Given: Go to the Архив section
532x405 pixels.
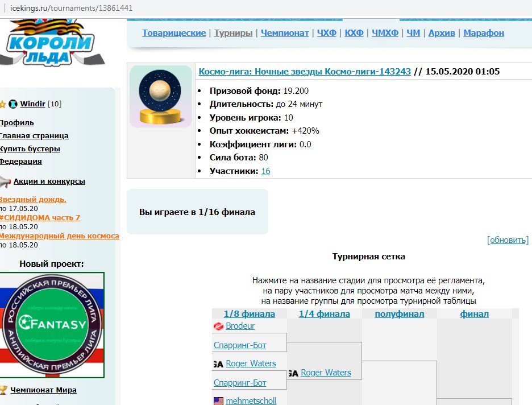Looking at the screenshot, I should (442, 33).
